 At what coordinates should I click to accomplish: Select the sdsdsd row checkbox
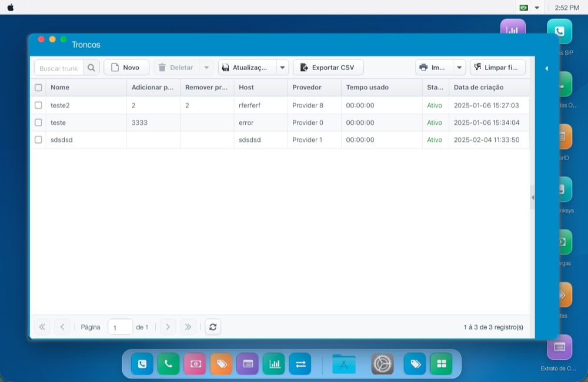click(38, 139)
